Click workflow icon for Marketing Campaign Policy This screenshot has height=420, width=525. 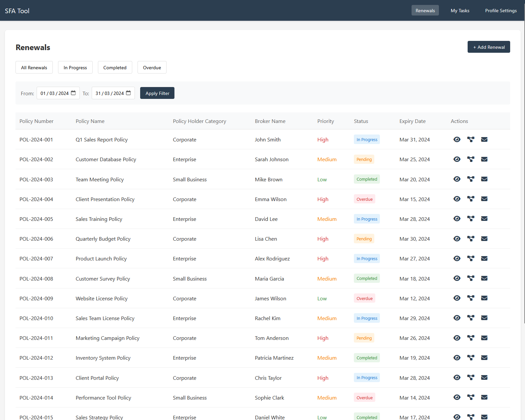471,338
